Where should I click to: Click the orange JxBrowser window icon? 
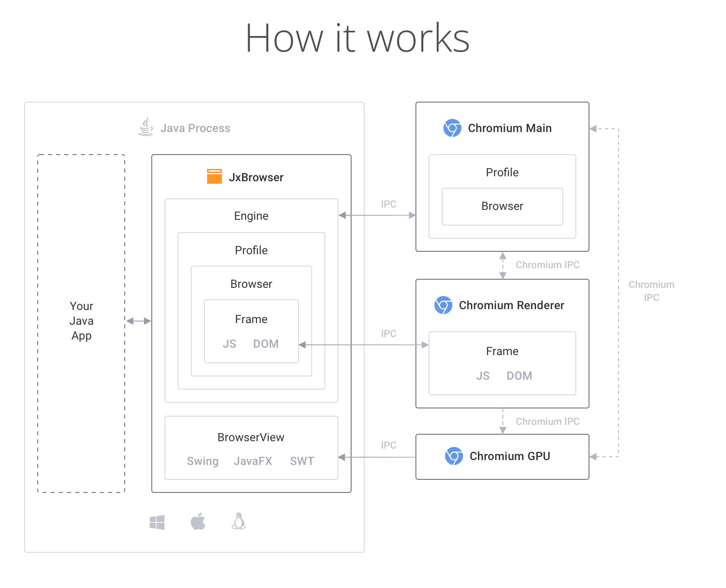tap(215, 176)
